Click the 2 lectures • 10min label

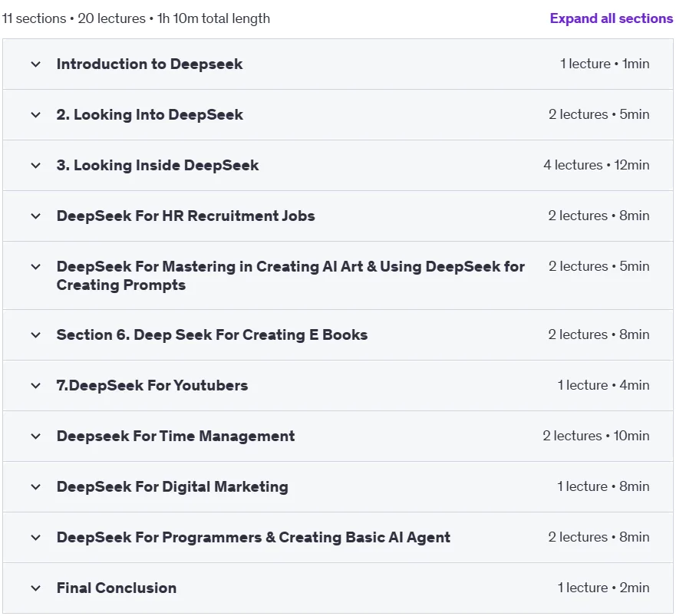click(x=595, y=436)
